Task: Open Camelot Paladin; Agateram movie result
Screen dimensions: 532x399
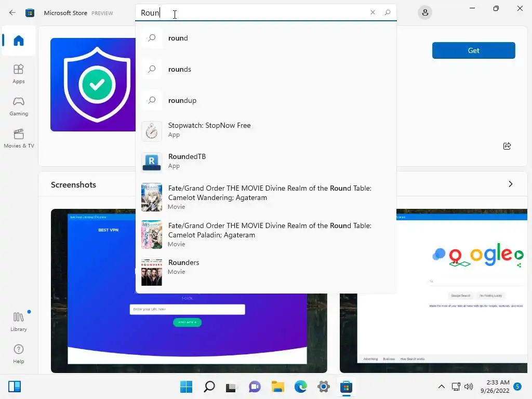Action: [x=265, y=234]
